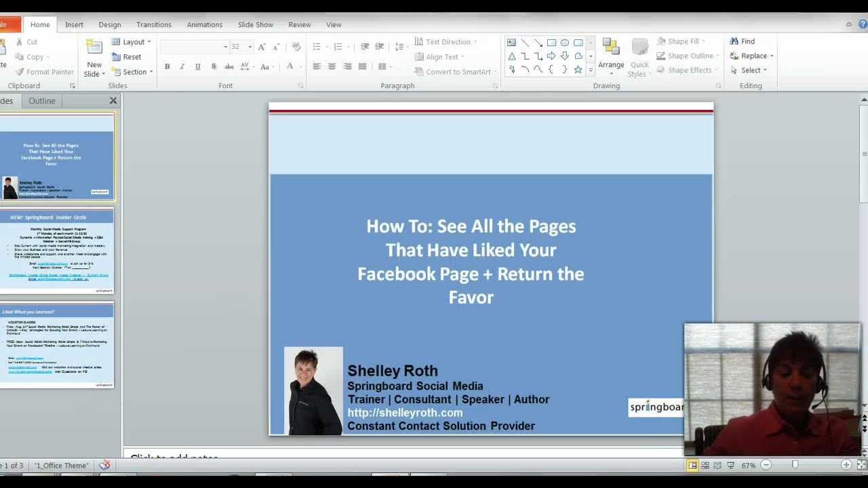Click the New Slide button

94,58
